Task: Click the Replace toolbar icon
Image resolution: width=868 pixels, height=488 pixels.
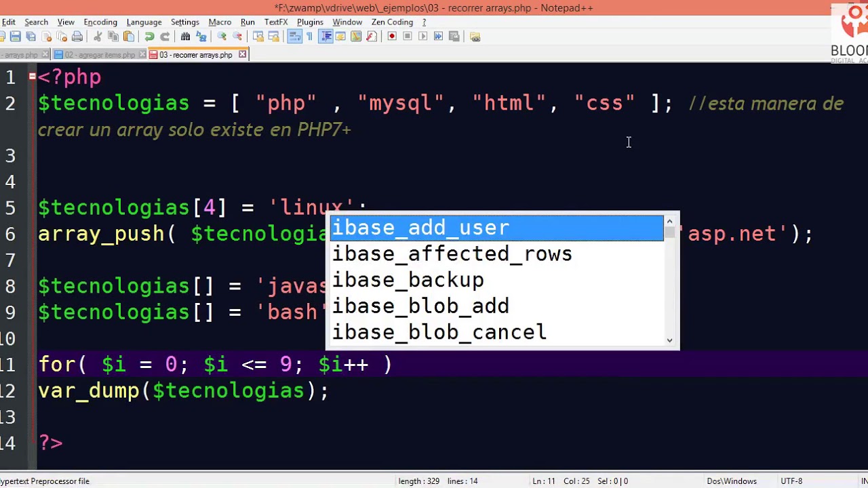Action: [201, 37]
